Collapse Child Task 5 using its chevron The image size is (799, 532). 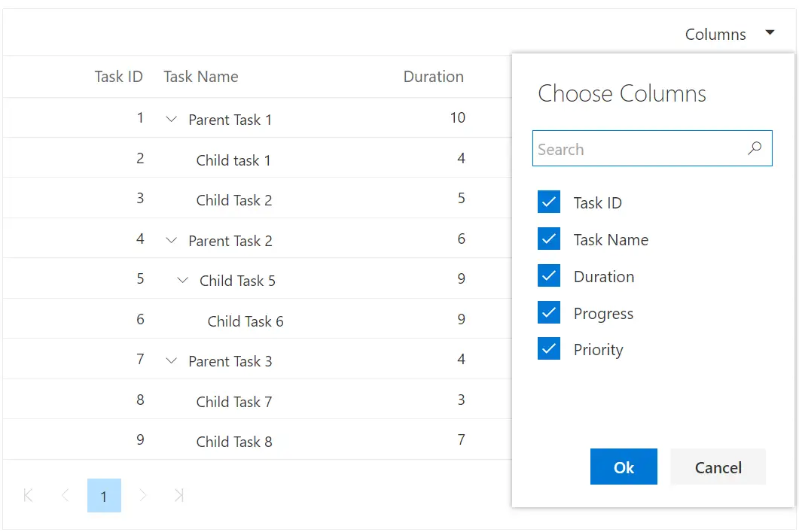(183, 280)
